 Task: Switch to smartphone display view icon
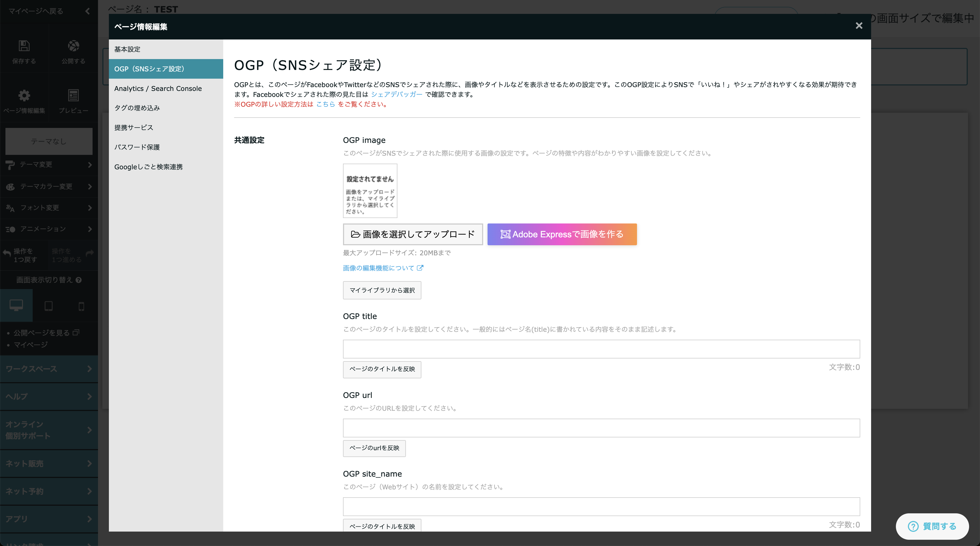[x=81, y=306]
